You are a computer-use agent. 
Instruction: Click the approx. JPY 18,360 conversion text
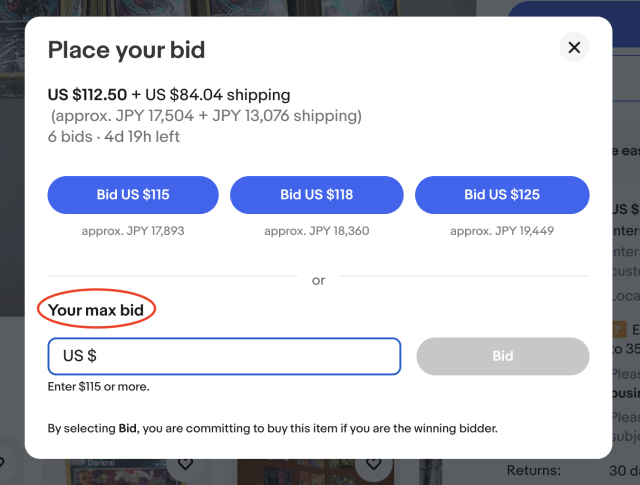316,231
